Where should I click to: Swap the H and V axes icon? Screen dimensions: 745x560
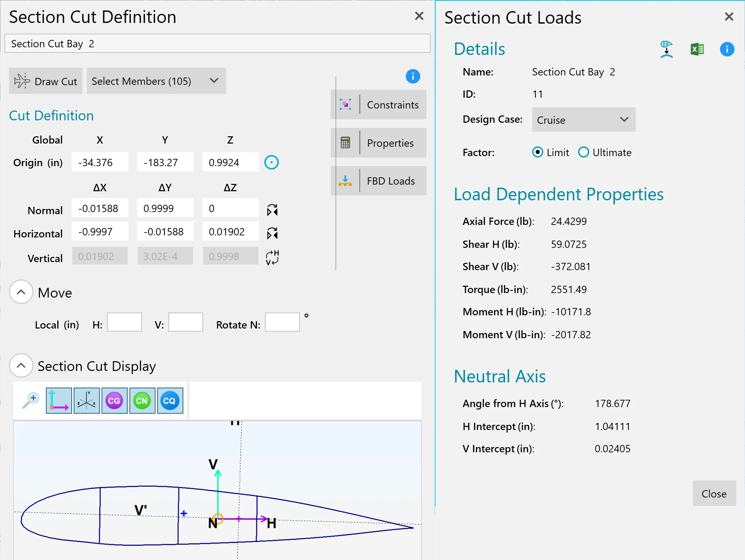pos(272,257)
